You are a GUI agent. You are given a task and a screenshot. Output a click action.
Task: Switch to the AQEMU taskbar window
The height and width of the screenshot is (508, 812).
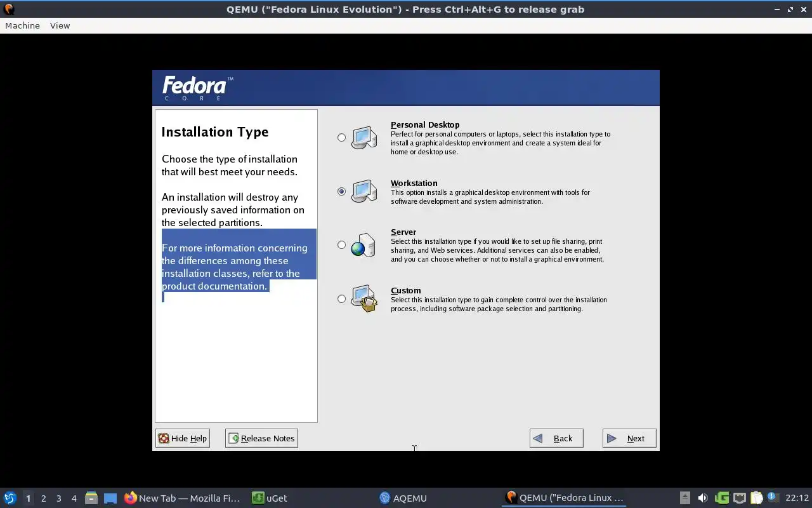[x=403, y=498]
